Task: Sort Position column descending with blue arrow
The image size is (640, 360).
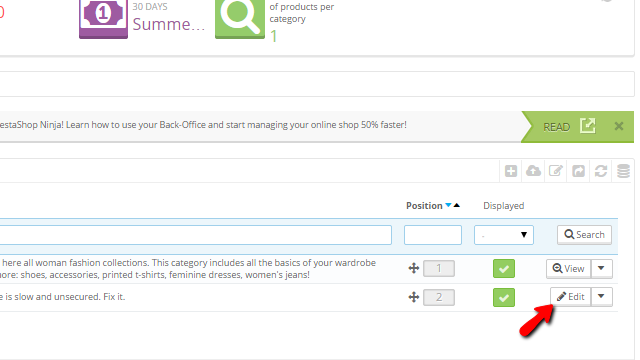Action: pos(448,205)
